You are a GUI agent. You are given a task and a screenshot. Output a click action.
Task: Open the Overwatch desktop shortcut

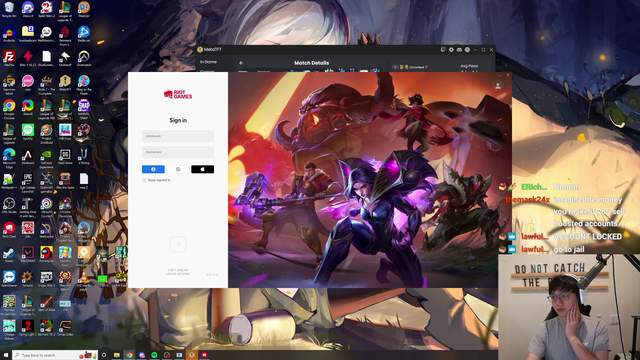pos(84,58)
